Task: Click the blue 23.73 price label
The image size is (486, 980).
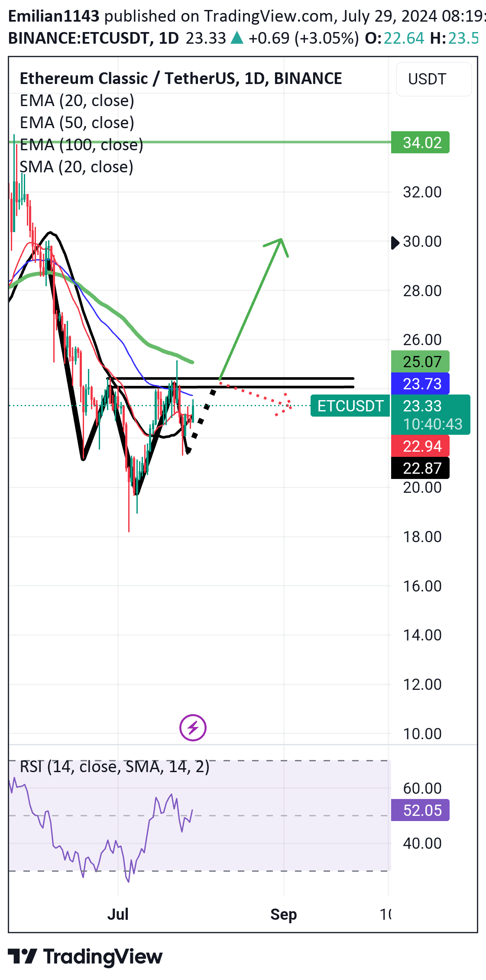Action: [420, 384]
